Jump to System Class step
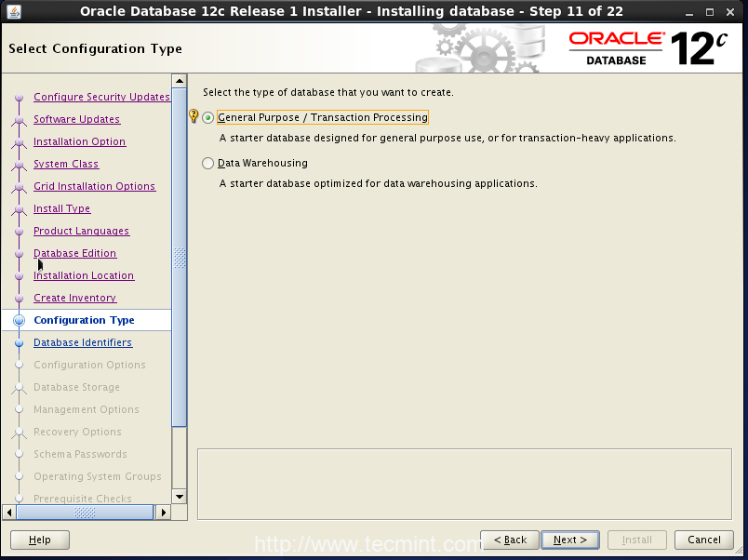This screenshot has width=748, height=560. coord(66,164)
